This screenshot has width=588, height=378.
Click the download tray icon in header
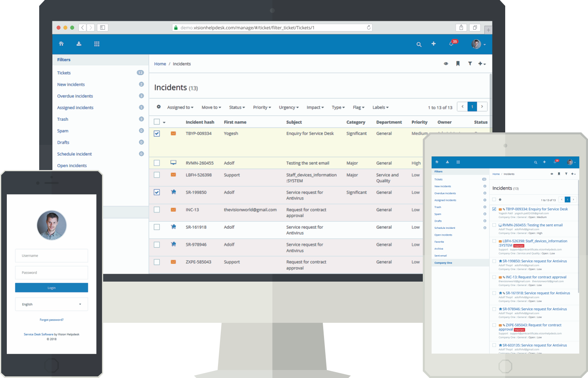[79, 44]
